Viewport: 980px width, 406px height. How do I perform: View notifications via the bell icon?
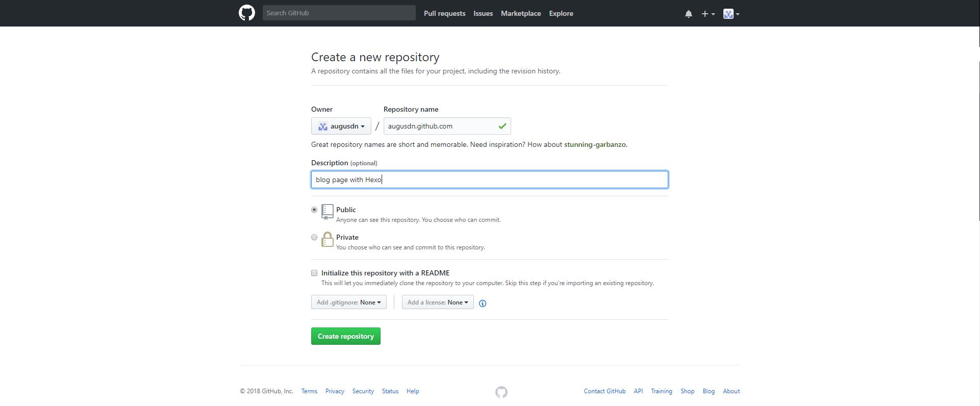(x=688, y=14)
